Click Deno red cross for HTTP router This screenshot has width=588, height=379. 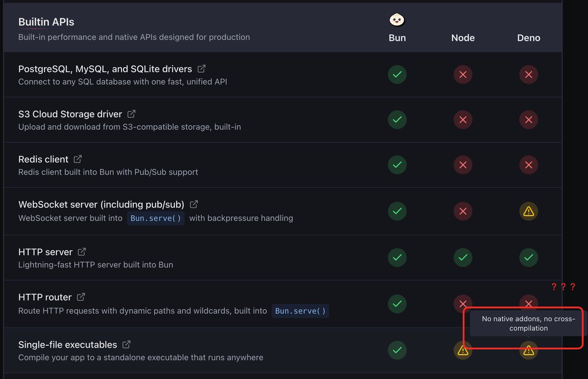coord(528,304)
